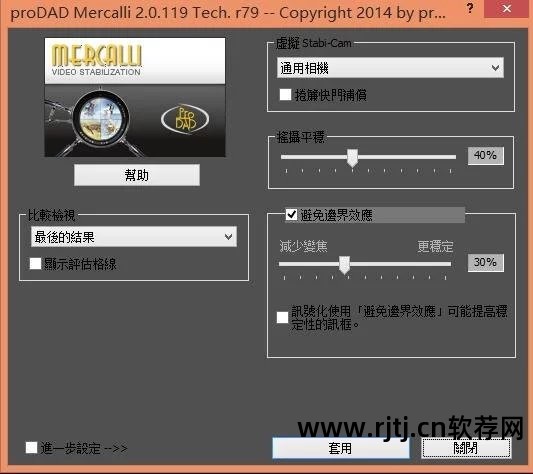This screenshot has height=474, width=533.
Task: Click the dialog title bar text
Action: click(x=228, y=13)
